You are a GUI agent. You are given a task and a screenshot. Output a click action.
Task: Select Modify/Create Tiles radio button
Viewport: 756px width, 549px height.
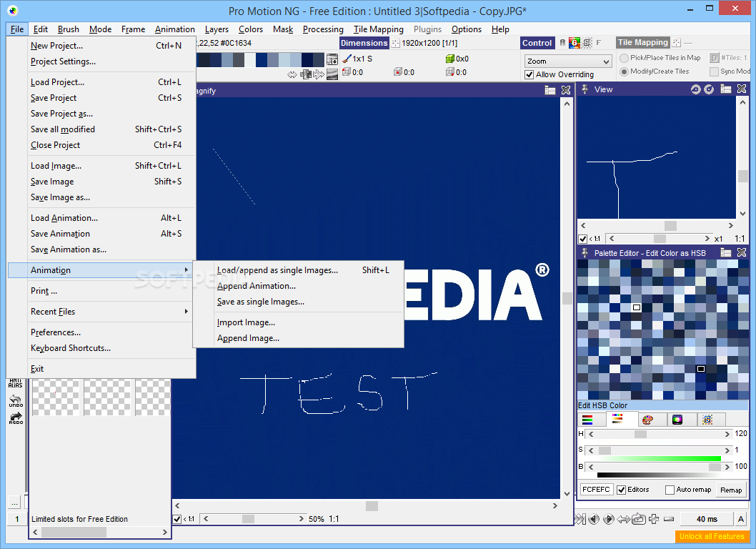625,71
